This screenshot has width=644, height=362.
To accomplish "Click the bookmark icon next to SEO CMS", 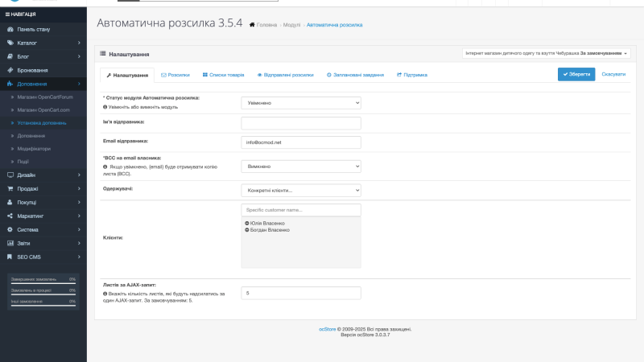I will 10,257.
